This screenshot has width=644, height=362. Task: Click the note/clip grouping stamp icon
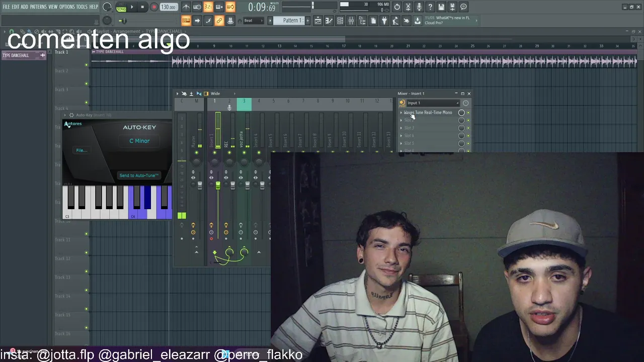point(230,21)
